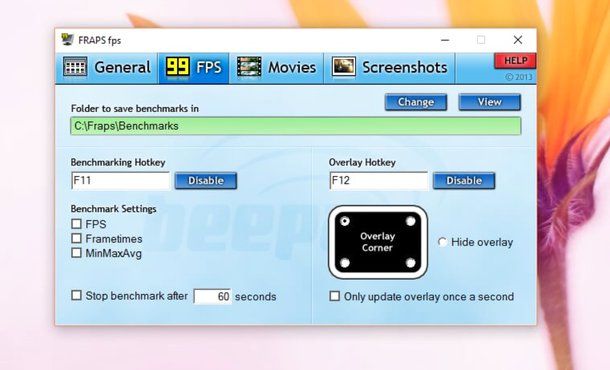The width and height of the screenshot is (610, 370).
Task: Click the FRAPS app icon in title bar
Action: (x=68, y=40)
